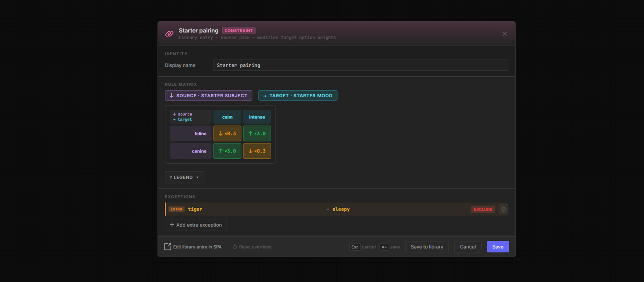Open Edit library entry in SPA

click(x=193, y=247)
